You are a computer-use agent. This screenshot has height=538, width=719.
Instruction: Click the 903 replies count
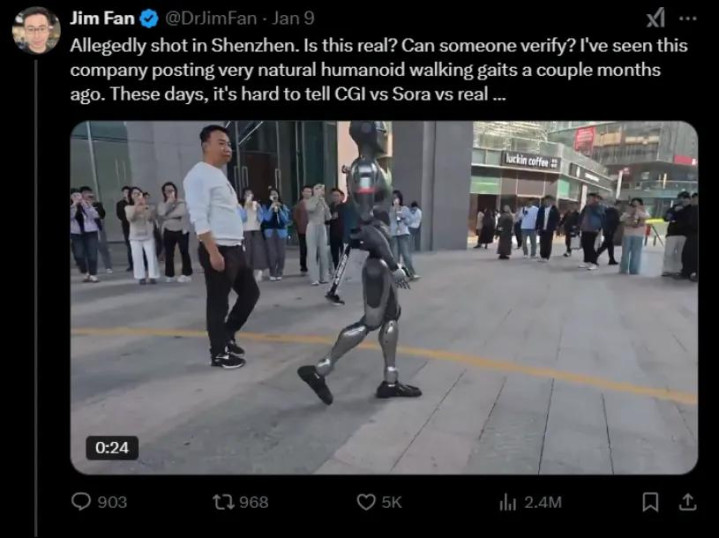[112, 502]
